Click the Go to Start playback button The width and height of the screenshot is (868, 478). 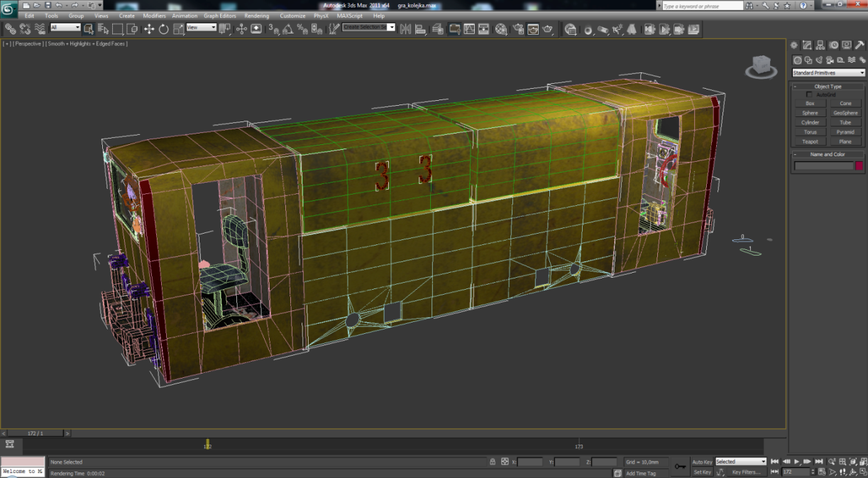point(774,462)
